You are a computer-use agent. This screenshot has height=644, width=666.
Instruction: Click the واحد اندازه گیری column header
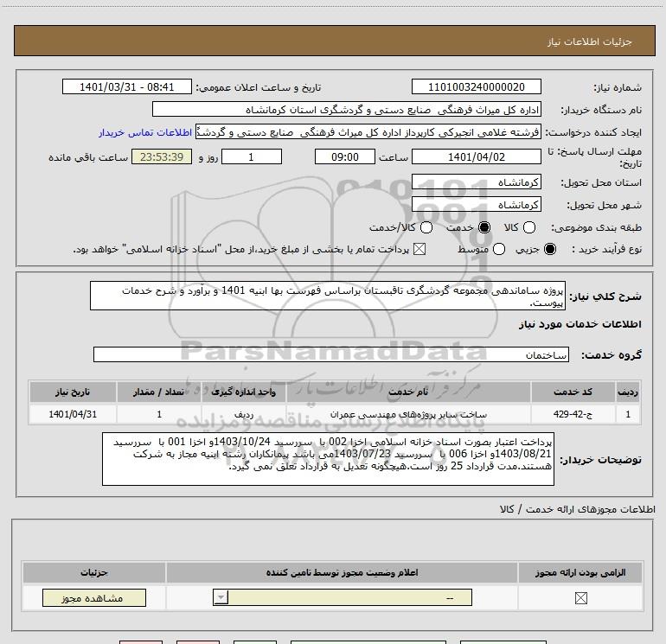243,392
